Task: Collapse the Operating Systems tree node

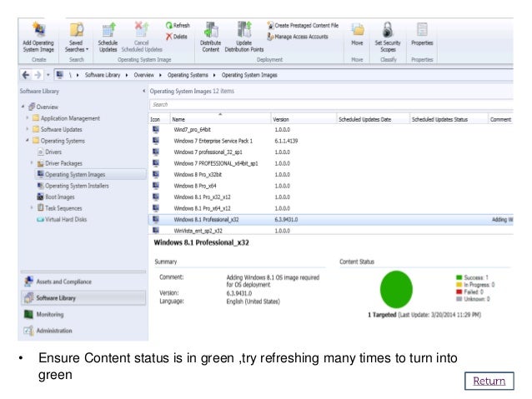Action: [x=28, y=141]
